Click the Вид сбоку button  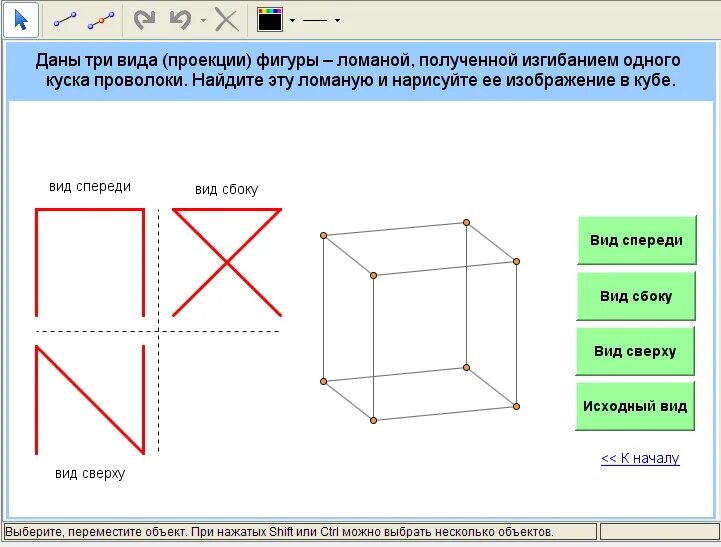(636, 296)
